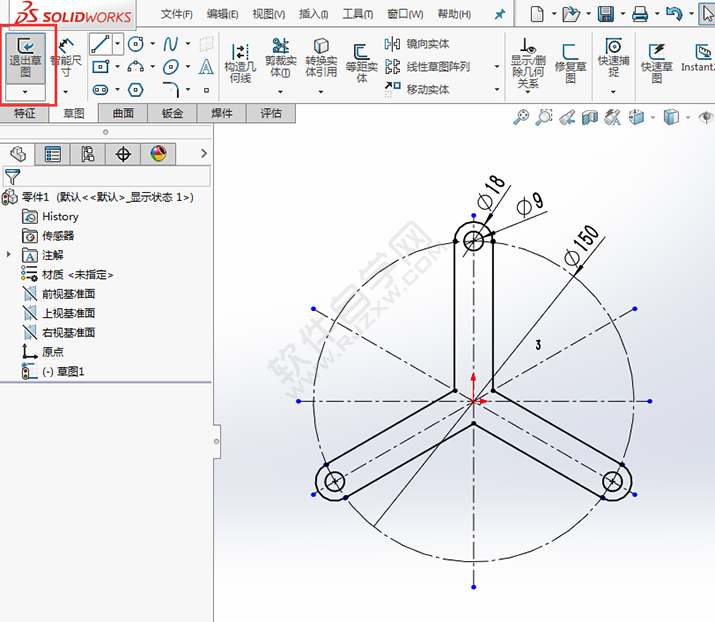Open the 帮助(H) menu
The width and height of the screenshot is (715, 622).
tap(454, 15)
